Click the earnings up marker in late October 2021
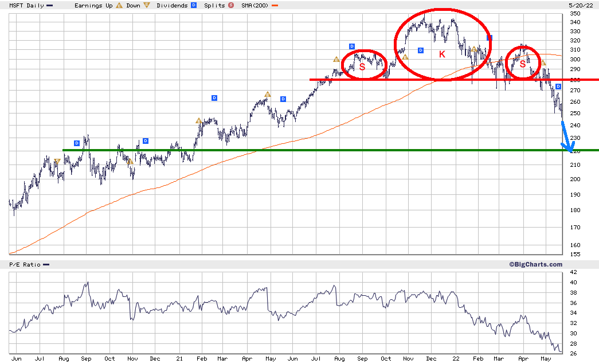This screenshot has width=599, height=364. pos(405,57)
